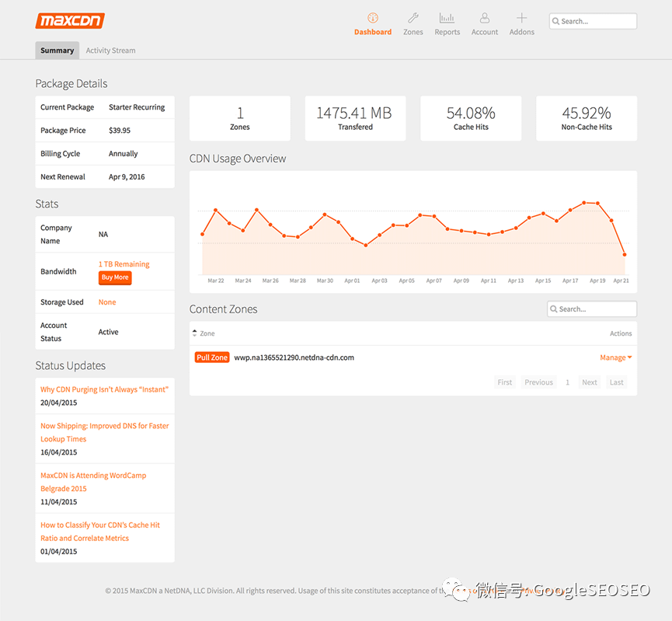This screenshot has height=621, width=672.
Task: Click the Annually billing cycle value
Action: 123,154
